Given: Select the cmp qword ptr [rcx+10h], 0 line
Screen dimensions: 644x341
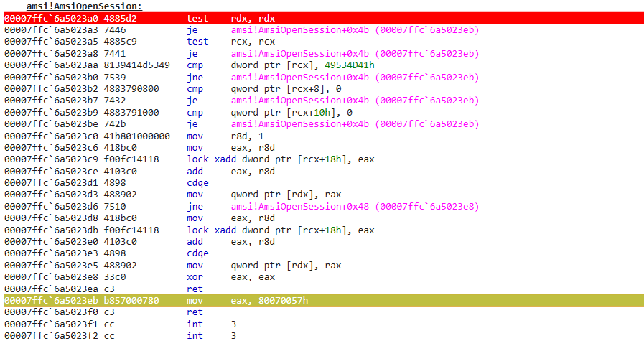Looking at the screenshot, I should [x=178, y=112].
